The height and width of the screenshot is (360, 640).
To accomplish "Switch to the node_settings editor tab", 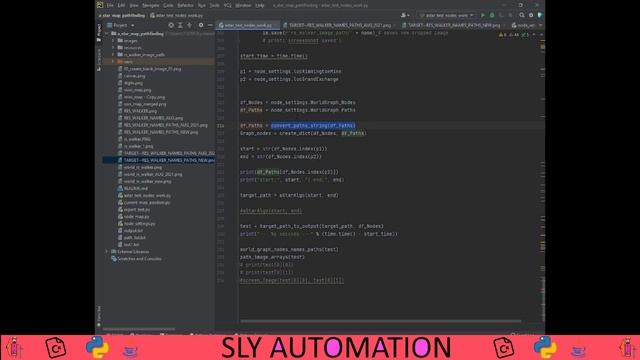I will [523, 25].
